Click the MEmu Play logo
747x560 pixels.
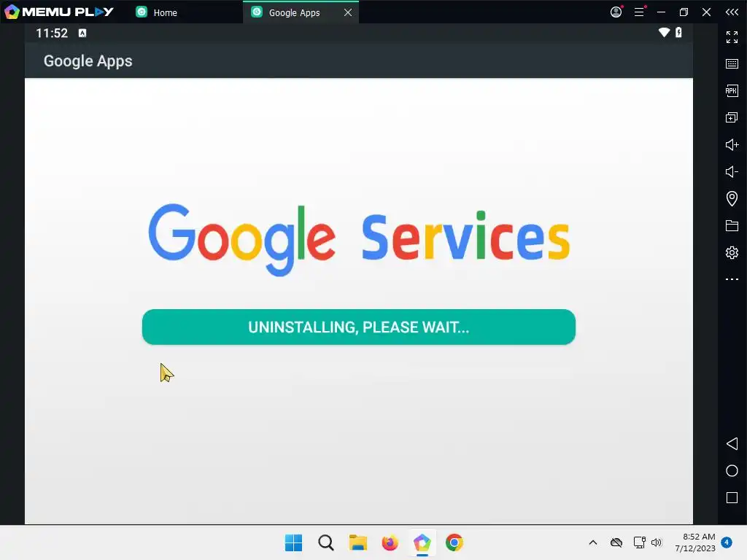click(58, 12)
